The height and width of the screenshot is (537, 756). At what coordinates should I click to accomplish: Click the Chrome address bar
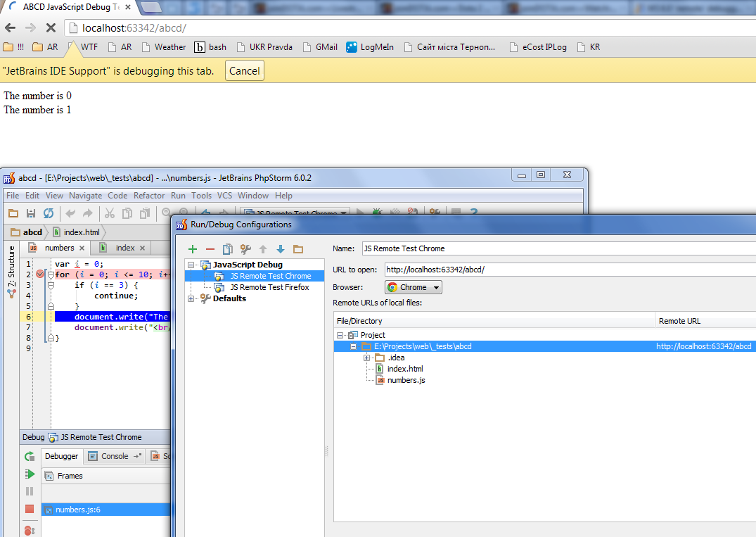coord(410,28)
